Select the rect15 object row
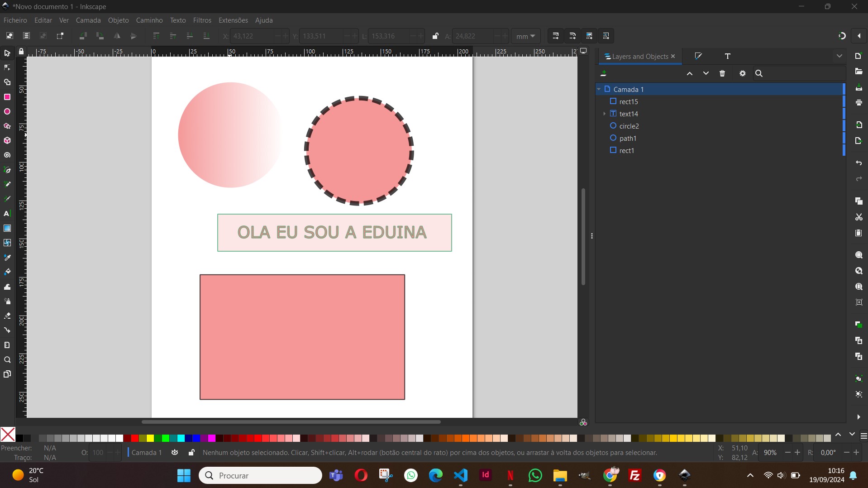Screen dimensions: 868x488 [x=720, y=101]
